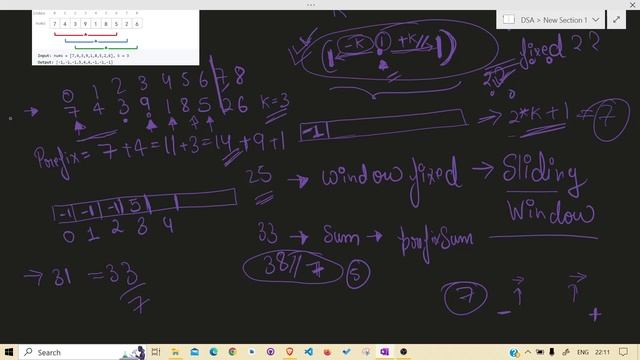Image resolution: width=640 pixels, height=360 pixels.
Task: Open Task View on the taskbar
Action: pyautogui.click(x=156, y=352)
